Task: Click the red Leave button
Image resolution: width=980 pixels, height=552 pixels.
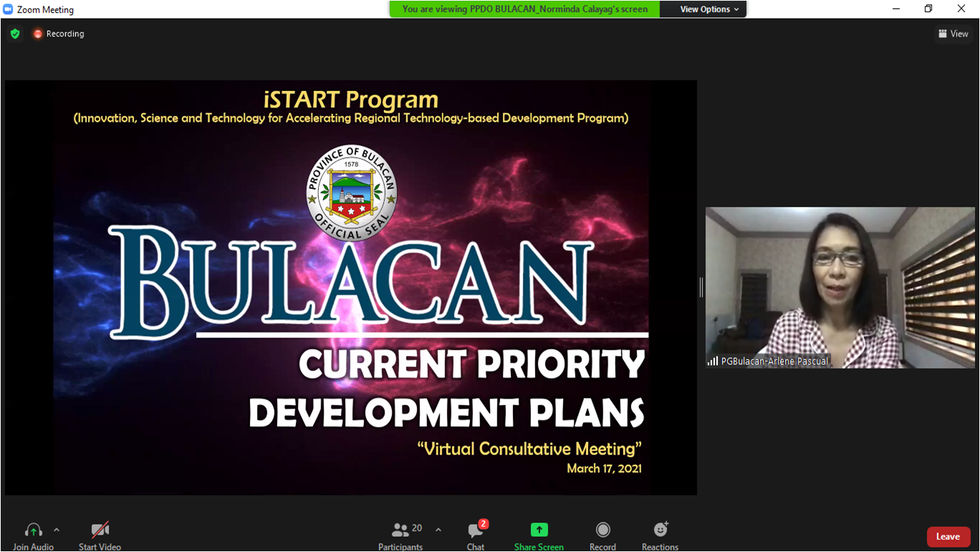Action: (x=948, y=537)
